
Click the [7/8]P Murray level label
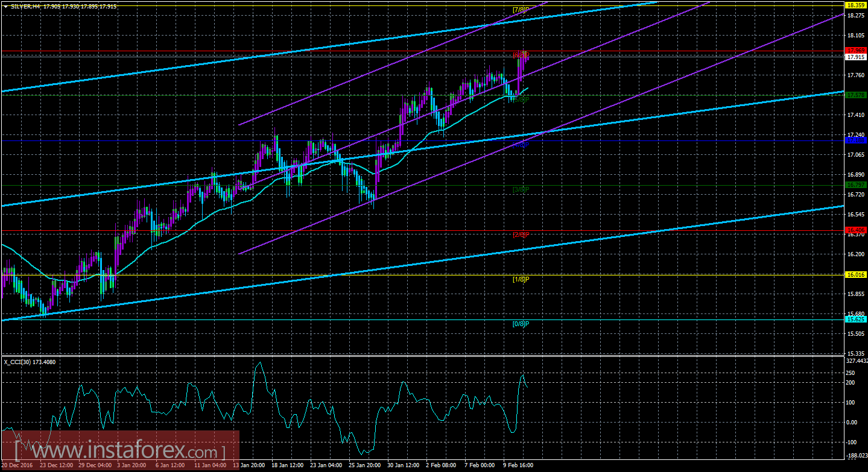[521, 10]
